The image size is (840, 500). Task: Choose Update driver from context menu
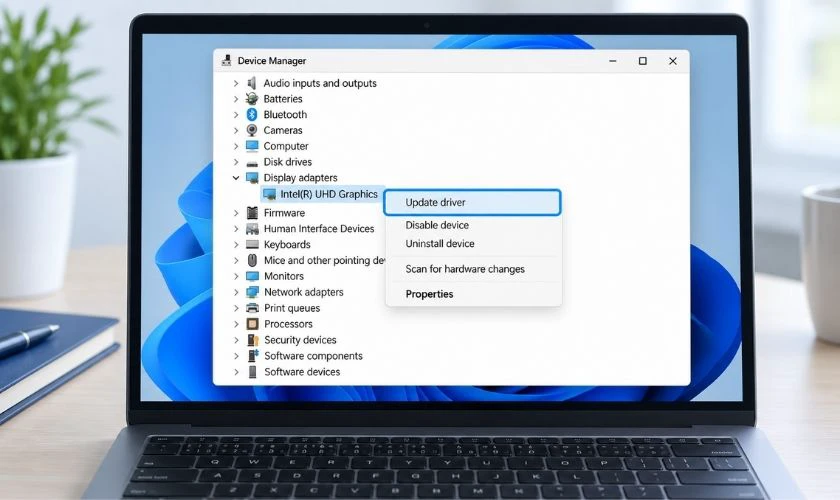click(x=472, y=203)
